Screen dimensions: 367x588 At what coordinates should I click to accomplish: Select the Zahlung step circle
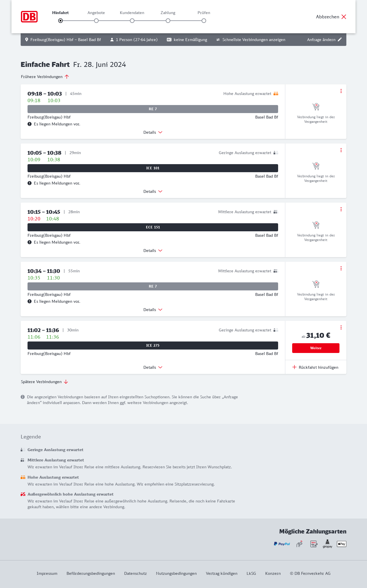(168, 21)
